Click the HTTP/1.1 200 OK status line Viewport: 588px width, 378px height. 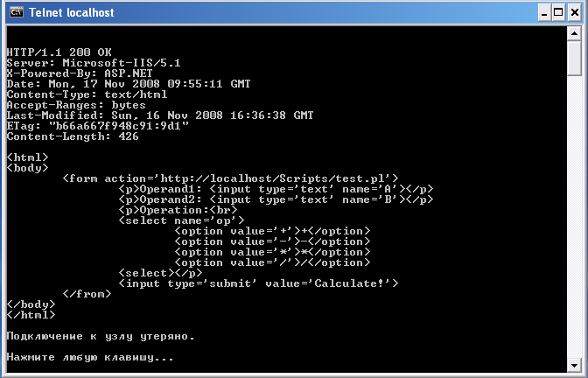coord(59,52)
